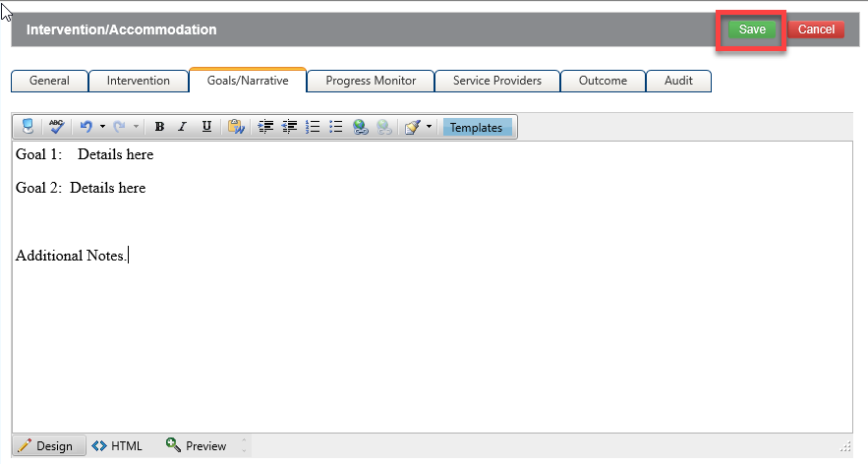This screenshot has height=464, width=868.
Task: Open the undo history dropdown arrow
Action: tap(102, 127)
